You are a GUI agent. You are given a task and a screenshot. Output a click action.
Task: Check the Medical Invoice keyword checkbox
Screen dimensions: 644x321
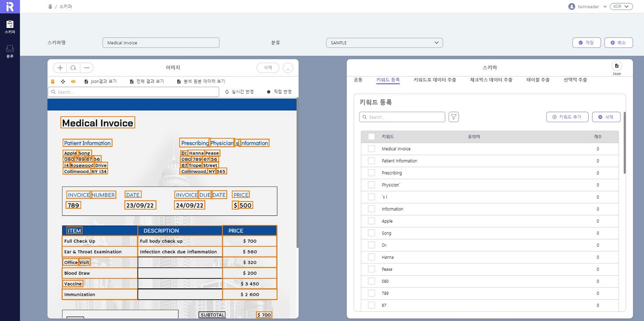point(371,149)
